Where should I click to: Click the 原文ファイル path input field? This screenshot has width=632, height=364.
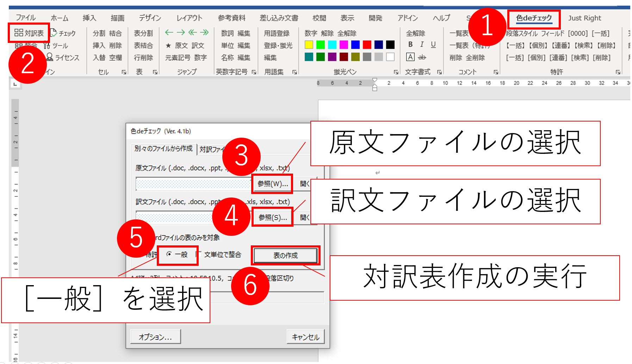pyautogui.click(x=193, y=183)
